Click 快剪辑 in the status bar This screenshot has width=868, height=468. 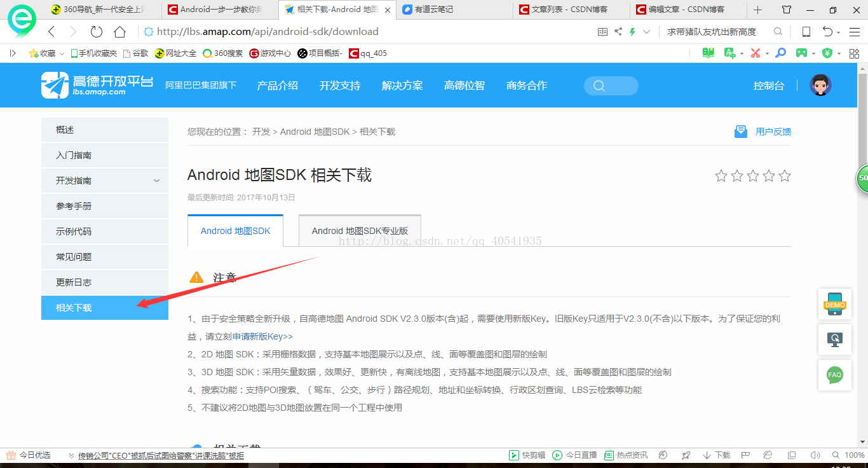[x=527, y=455]
